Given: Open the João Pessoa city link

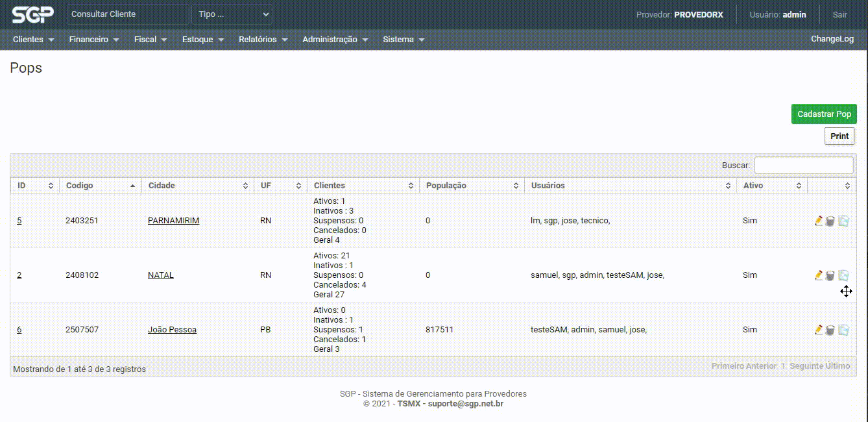Looking at the screenshot, I should tap(172, 330).
